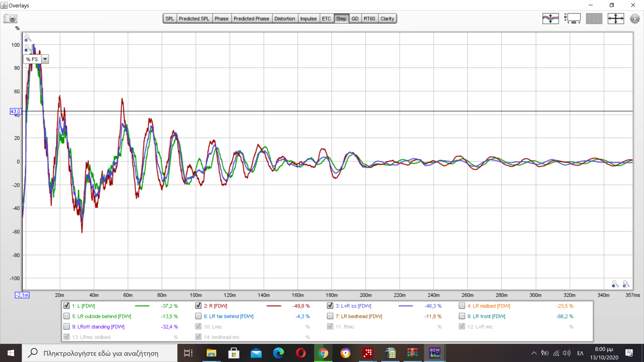
Task: Open Microsoft Store from taskbar
Action: point(234,353)
